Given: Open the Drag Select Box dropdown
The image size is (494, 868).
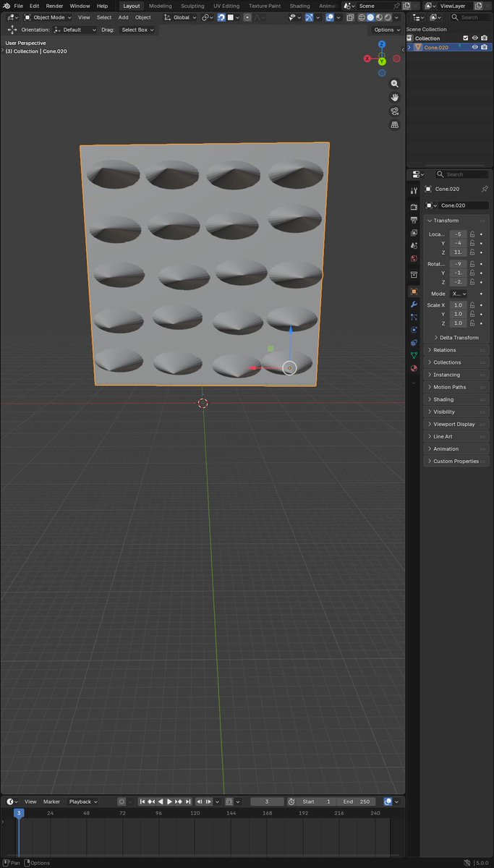Looking at the screenshot, I should click(137, 30).
